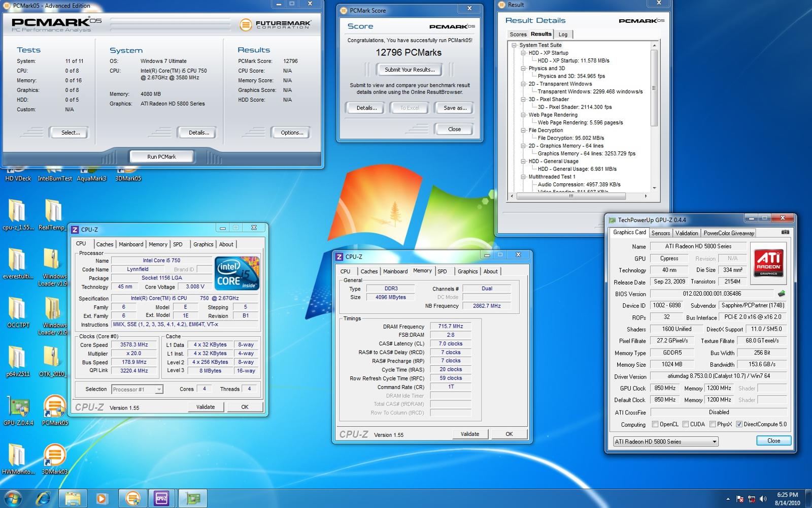The image size is (812, 508).
Task: Launch the 3DMark03 desktop shortcut
Action: pos(54,458)
